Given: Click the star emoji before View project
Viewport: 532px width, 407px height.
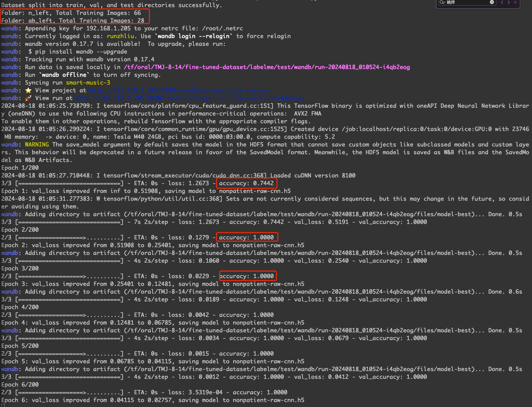Looking at the screenshot, I should 28,90.
